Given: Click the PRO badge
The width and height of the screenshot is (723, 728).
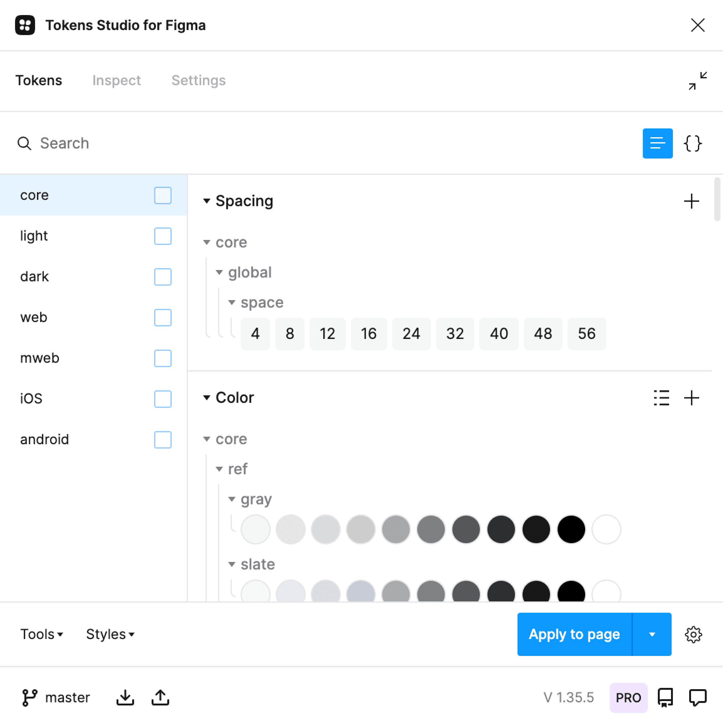Looking at the screenshot, I should (x=628, y=698).
